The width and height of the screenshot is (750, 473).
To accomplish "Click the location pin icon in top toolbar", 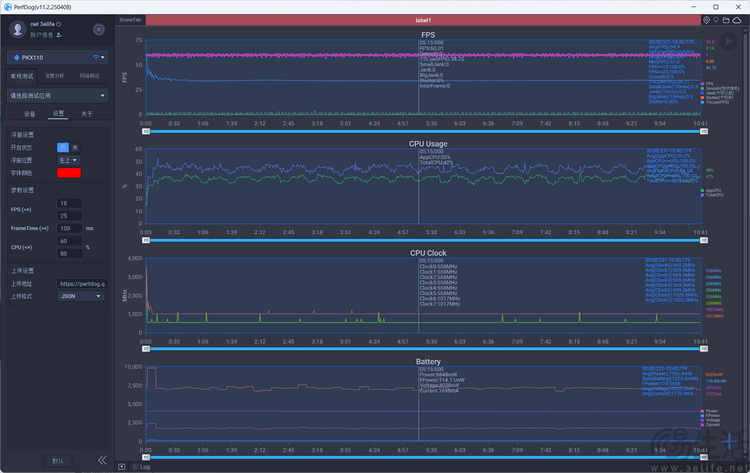I will click(x=706, y=19).
